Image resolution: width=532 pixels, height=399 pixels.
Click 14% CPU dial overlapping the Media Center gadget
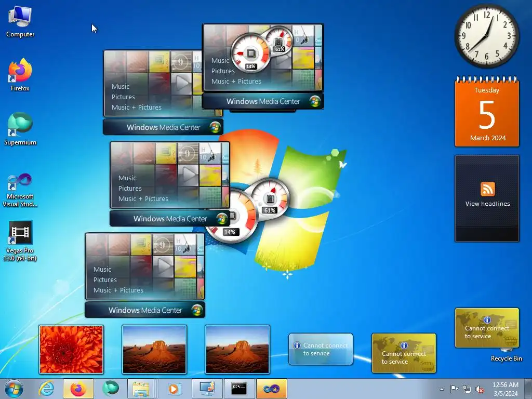250,54
